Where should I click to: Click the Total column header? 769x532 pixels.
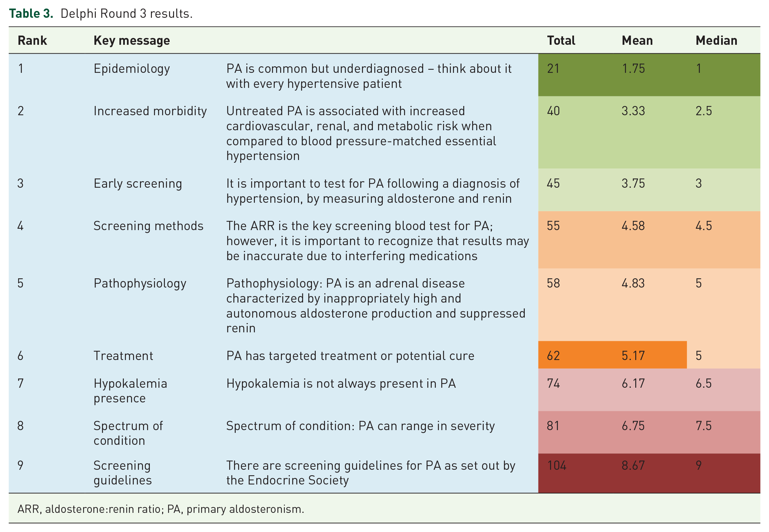[x=561, y=40]
